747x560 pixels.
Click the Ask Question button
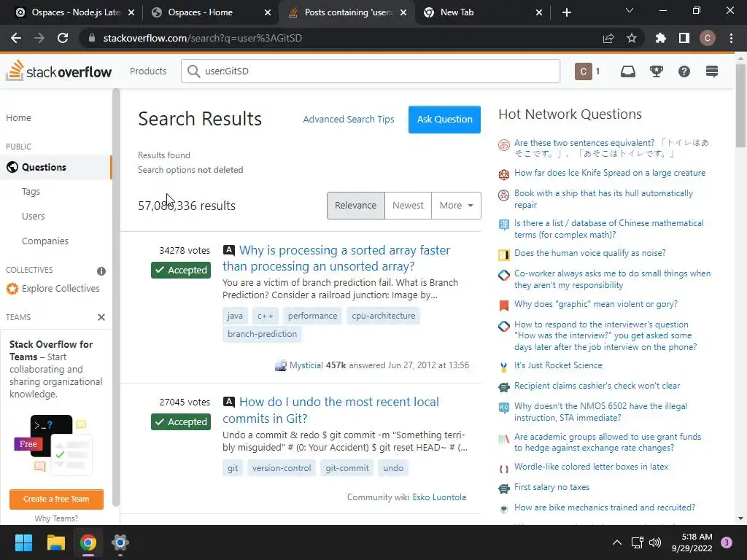444,120
